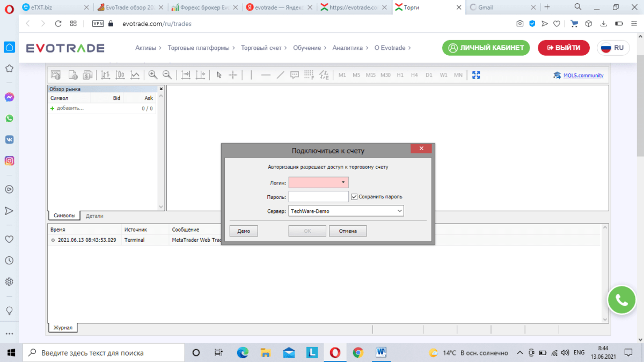Screen dimensions: 644x362
Task: Switch to the Детали tab
Action: coord(94,216)
